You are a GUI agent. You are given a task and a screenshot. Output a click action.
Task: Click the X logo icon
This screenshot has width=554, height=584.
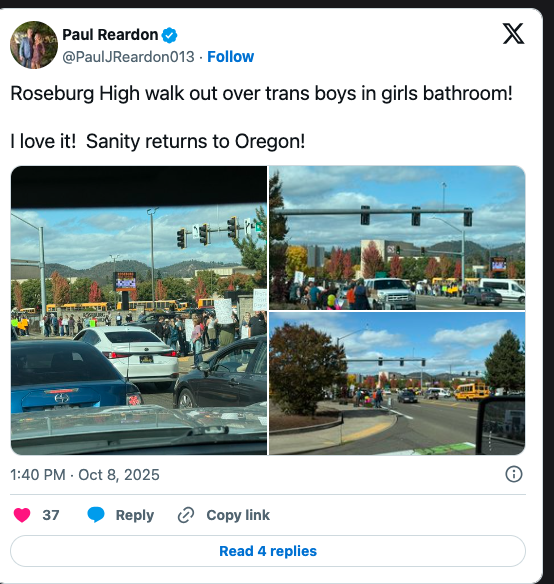(x=513, y=34)
